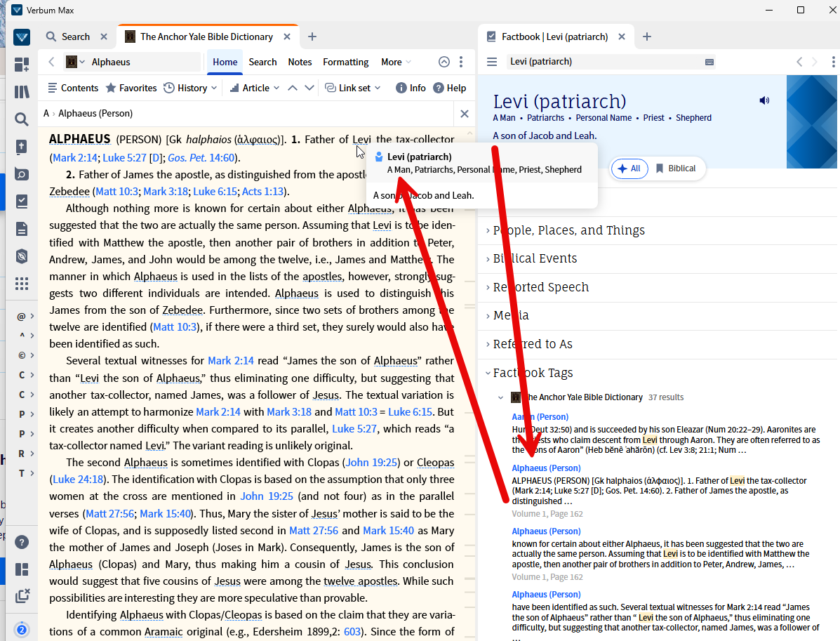Go to previous article with up arrow
This screenshot has height=641, width=840.
[293, 88]
